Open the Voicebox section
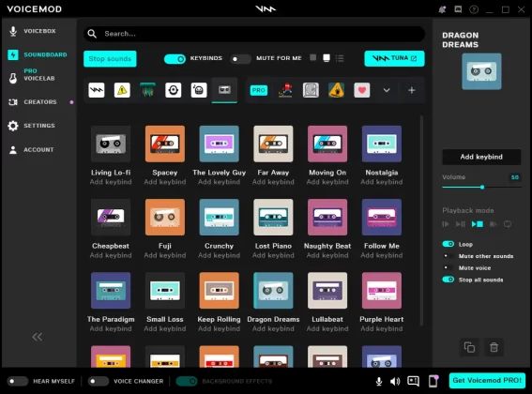Screen dimensions: 532x394 coord(33,31)
